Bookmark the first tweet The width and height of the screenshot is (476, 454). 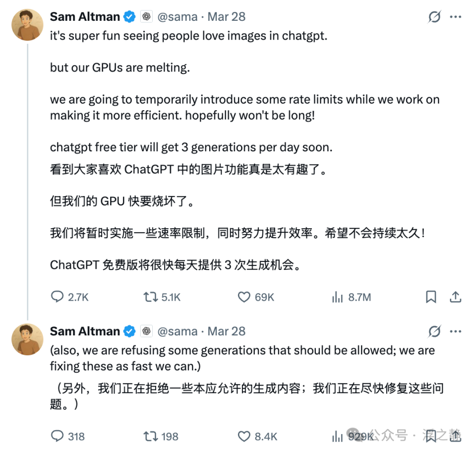click(x=430, y=297)
